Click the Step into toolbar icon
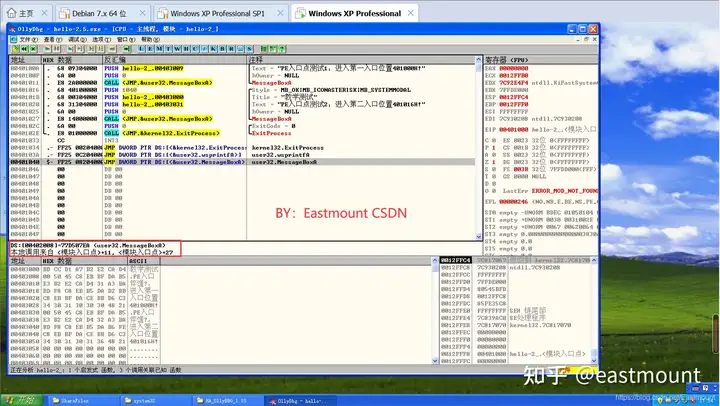This screenshot has height=406, width=720. pos(71,49)
